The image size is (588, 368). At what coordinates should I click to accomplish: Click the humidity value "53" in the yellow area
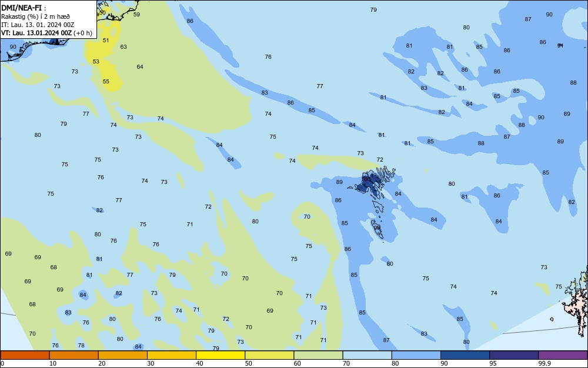coord(96,62)
